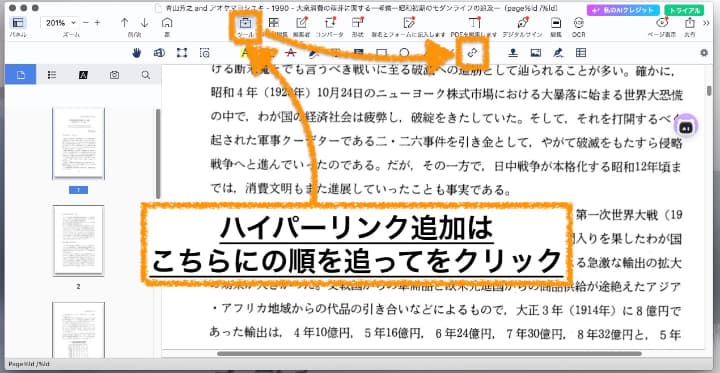
Task: Click the Page%ld /%ld status bar text
Action: [28, 365]
